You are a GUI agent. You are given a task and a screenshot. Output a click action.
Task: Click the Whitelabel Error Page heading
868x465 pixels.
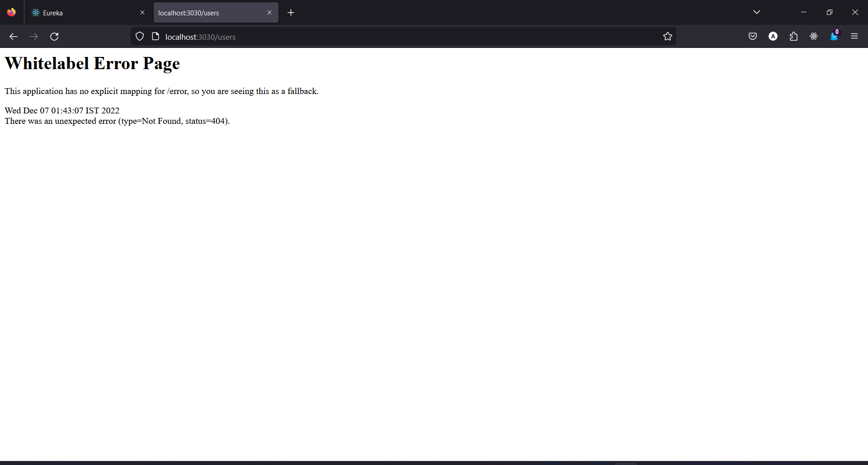tap(92, 64)
